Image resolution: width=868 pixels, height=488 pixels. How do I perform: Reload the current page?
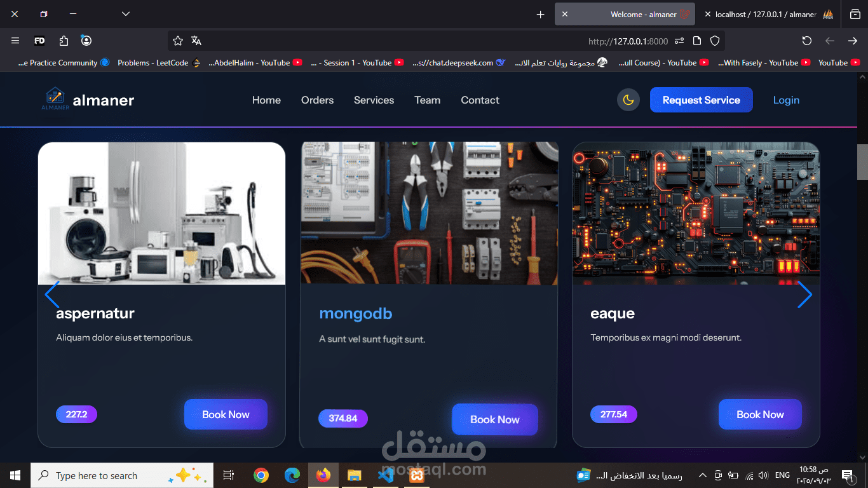click(x=807, y=41)
